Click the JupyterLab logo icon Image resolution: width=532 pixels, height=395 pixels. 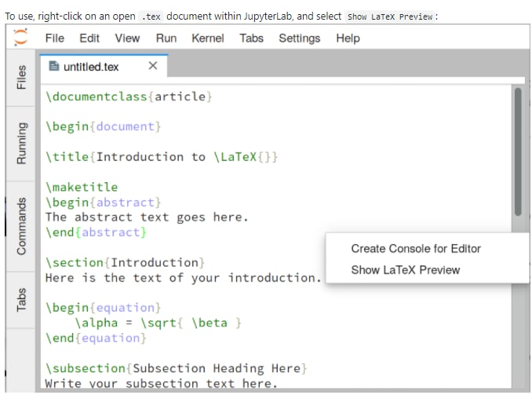click(20, 38)
